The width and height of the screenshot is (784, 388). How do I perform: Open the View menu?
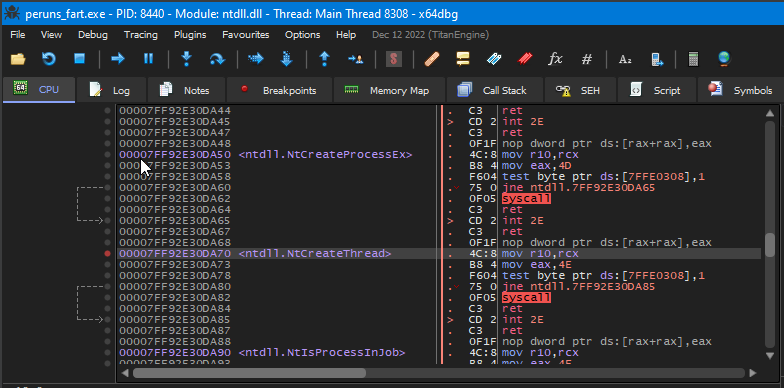click(x=52, y=34)
